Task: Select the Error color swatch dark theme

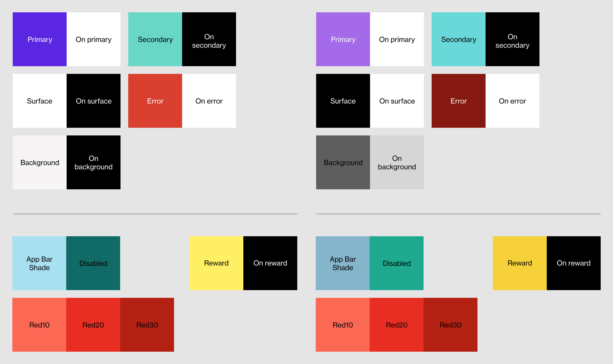Action: point(458,101)
